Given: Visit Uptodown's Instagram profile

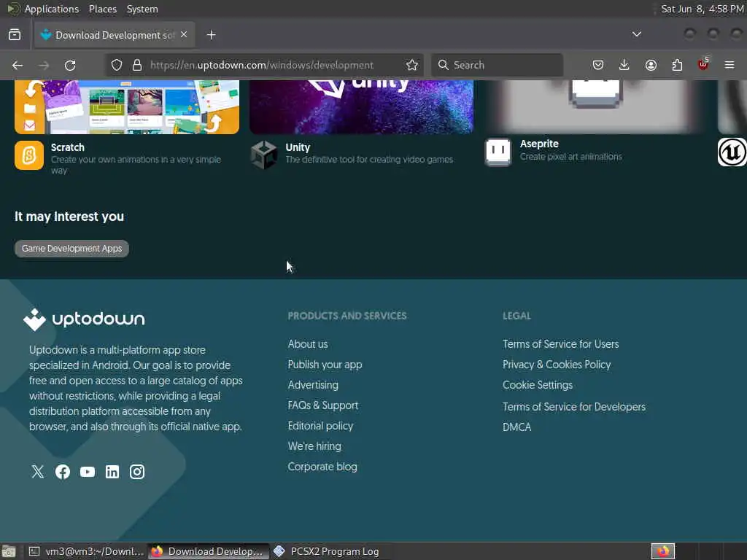Looking at the screenshot, I should 137,472.
